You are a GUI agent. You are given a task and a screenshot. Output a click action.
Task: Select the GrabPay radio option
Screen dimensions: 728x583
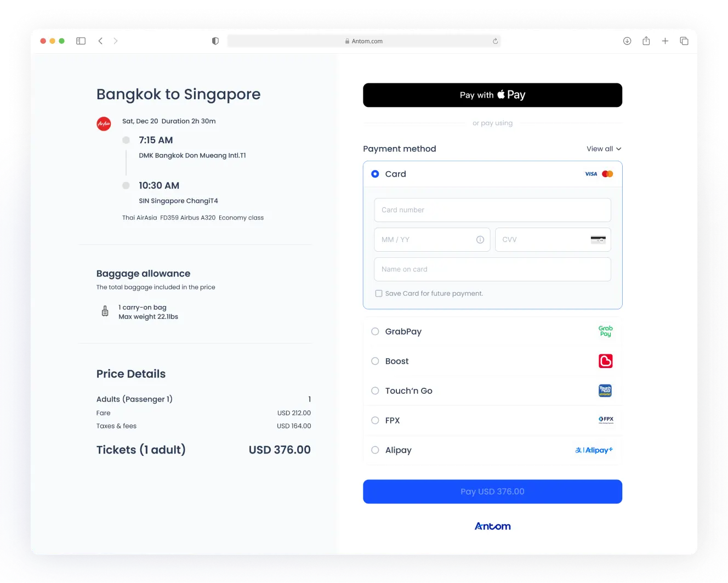pos(375,331)
